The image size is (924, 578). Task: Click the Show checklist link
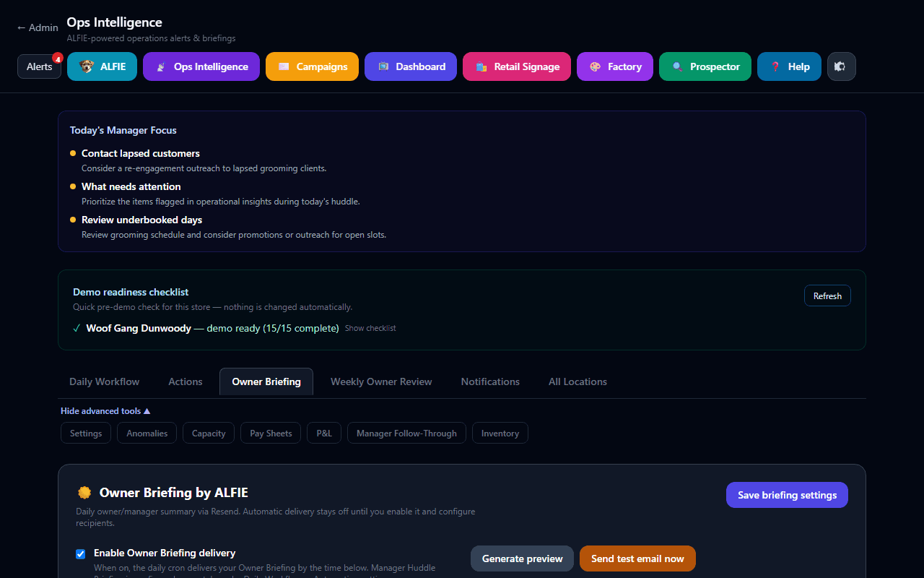point(370,328)
